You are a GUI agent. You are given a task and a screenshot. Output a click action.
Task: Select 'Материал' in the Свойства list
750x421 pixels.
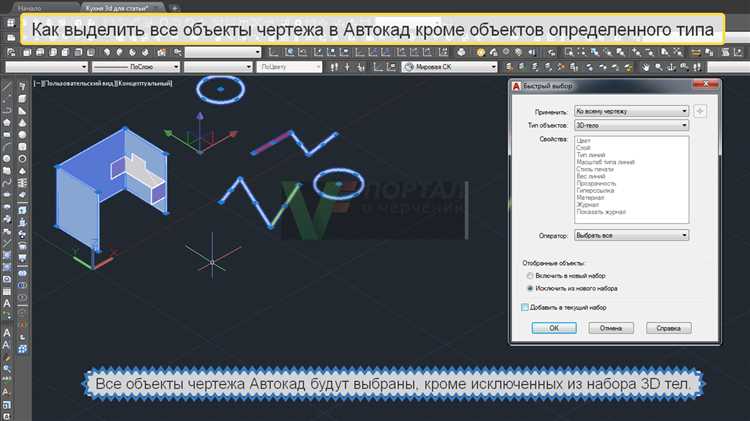pyautogui.click(x=590, y=198)
